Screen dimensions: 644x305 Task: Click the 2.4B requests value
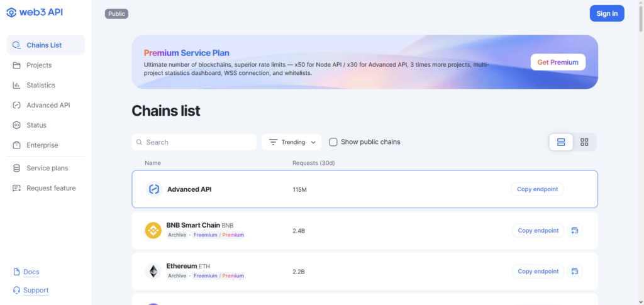[299, 231]
